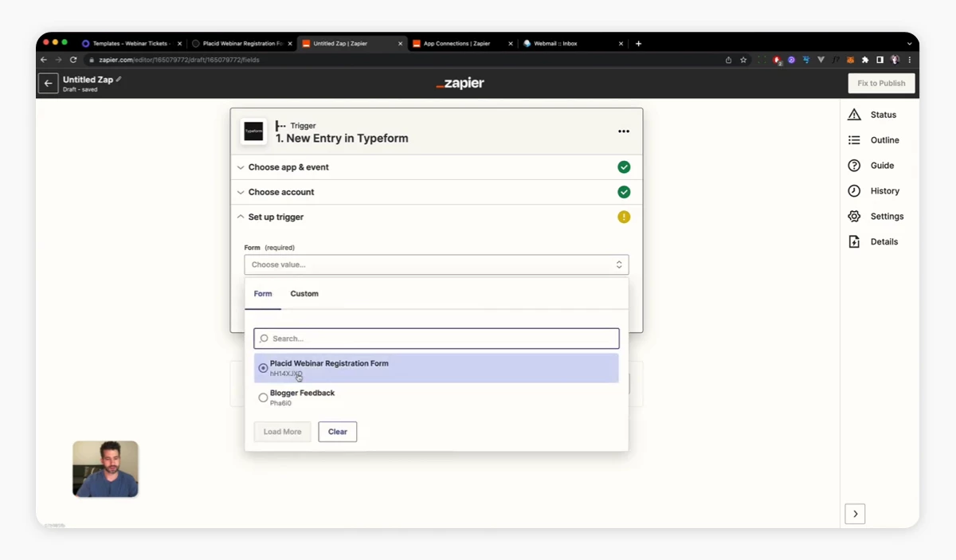Click the Clear button
The height and width of the screenshot is (560, 956).
[338, 432]
